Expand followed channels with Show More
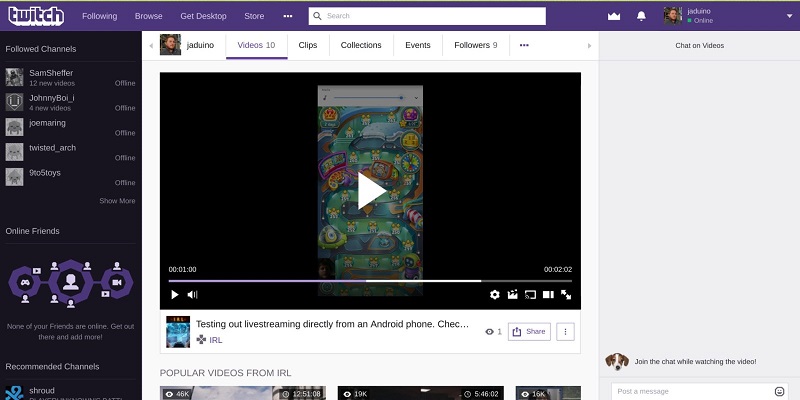 [x=117, y=201]
